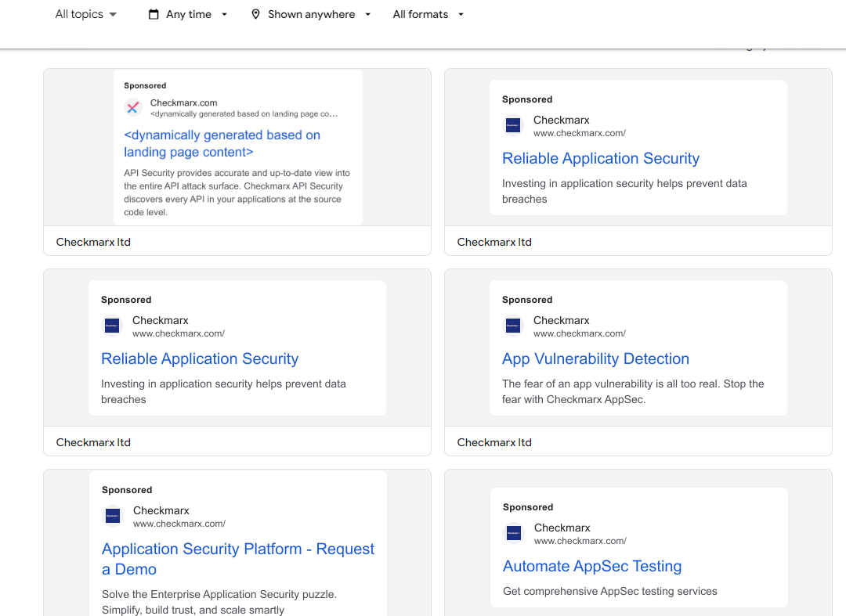The image size is (846, 616).
Task: Click the red X favicon of Checkmarx.com ad
Action: (132, 108)
